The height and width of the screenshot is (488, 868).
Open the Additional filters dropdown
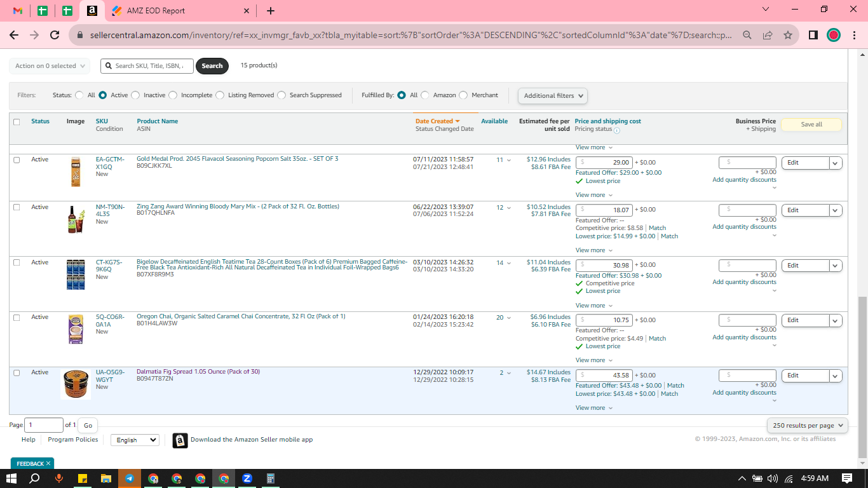(553, 96)
